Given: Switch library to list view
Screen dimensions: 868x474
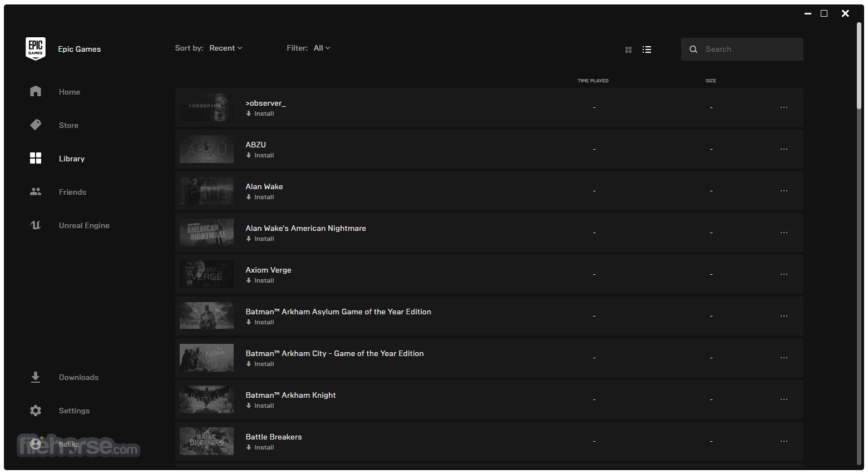Looking at the screenshot, I should (647, 50).
